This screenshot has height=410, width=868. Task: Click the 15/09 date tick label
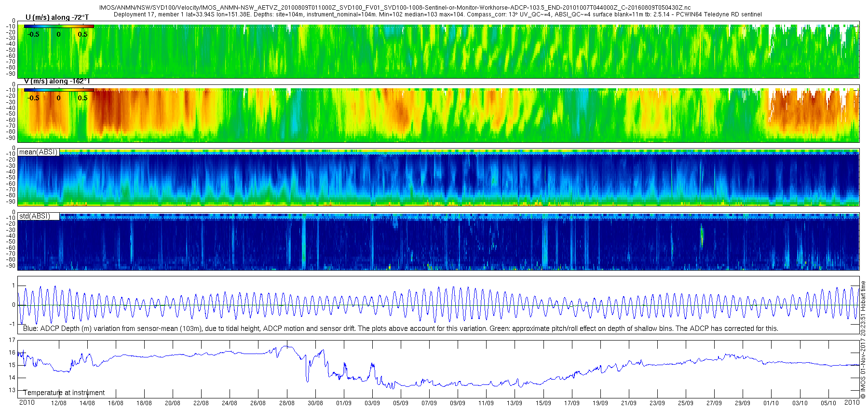543,403
